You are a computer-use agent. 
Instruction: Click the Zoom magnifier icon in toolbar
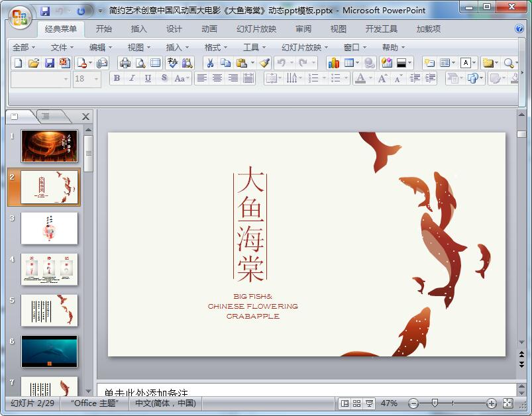tap(508, 63)
